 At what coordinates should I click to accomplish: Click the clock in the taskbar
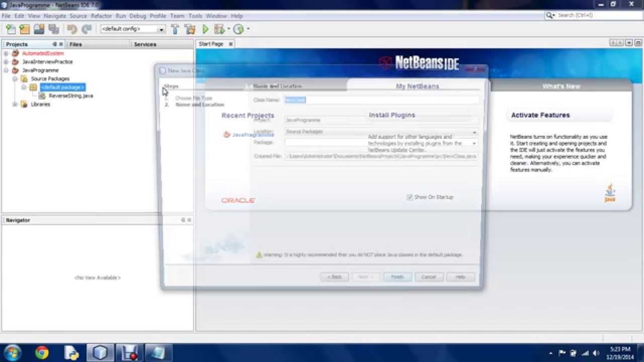[619, 353]
